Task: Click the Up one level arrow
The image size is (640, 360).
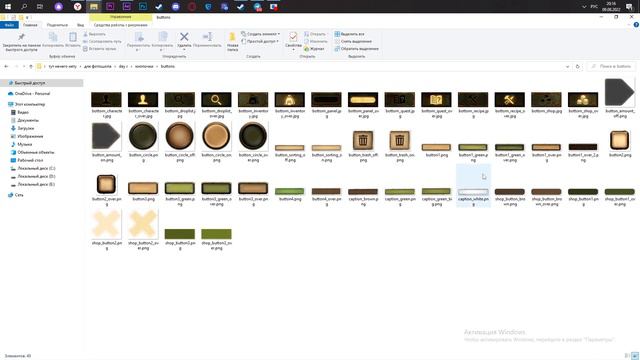Action: [31, 66]
